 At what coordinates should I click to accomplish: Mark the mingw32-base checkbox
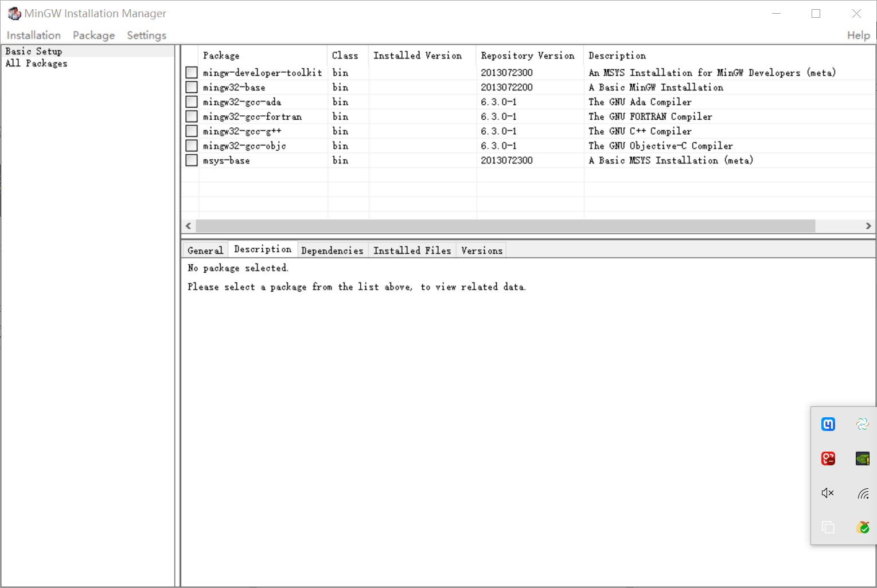coord(192,87)
